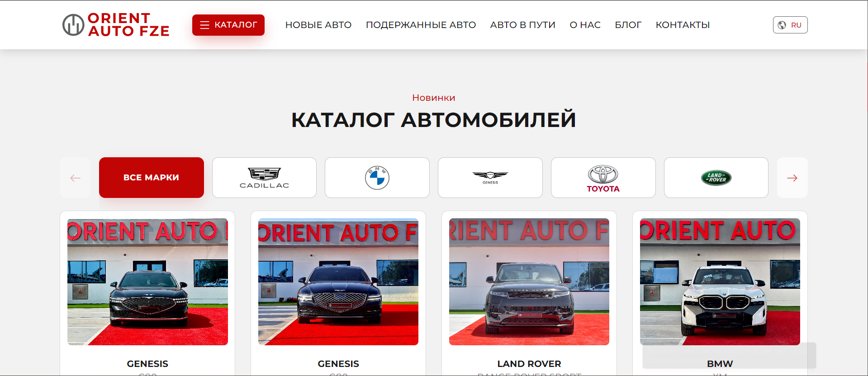The width and height of the screenshot is (868, 376).
Task: Filter catalog by Cadillac brand
Action: 264,178
